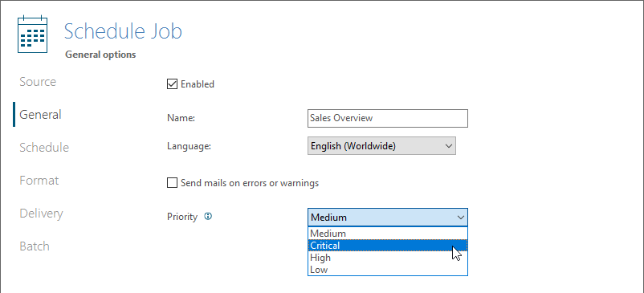The height and width of the screenshot is (293, 644).
Task: Open the Schedule tab
Action: (44, 148)
